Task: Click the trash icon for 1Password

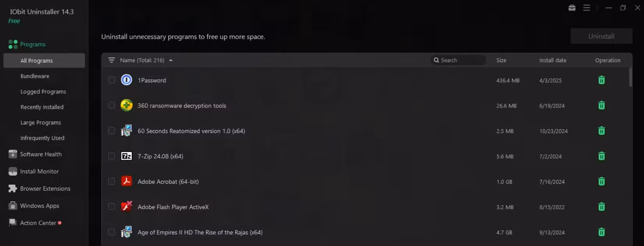Action: (x=601, y=80)
